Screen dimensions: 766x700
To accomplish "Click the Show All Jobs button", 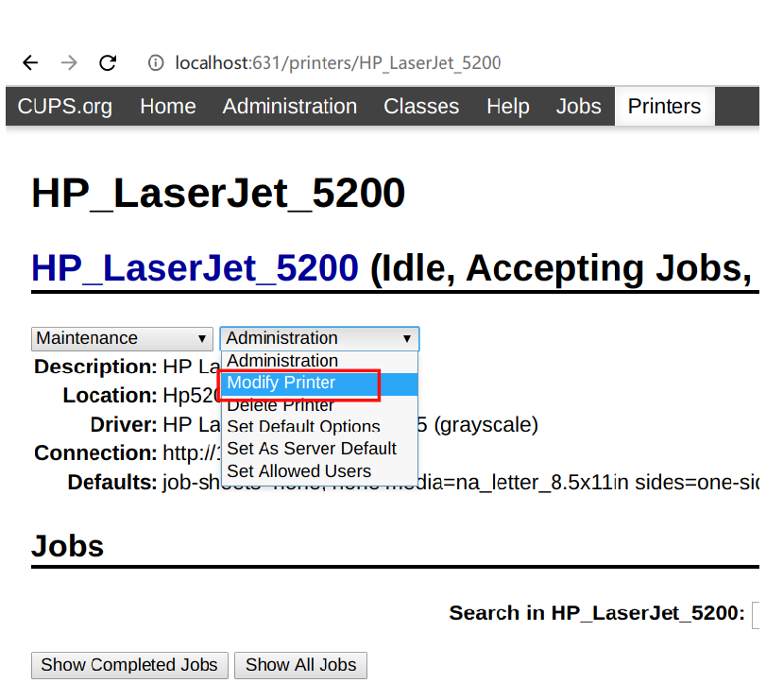I will point(300,665).
